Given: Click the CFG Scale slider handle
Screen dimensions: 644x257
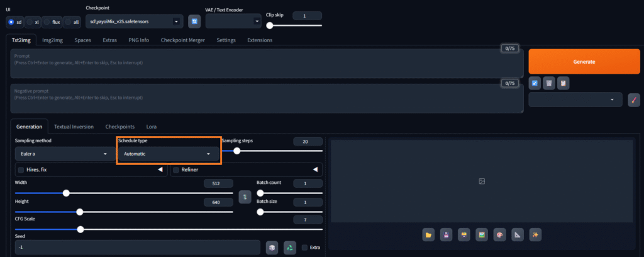Looking at the screenshot, I should [80, 229].
